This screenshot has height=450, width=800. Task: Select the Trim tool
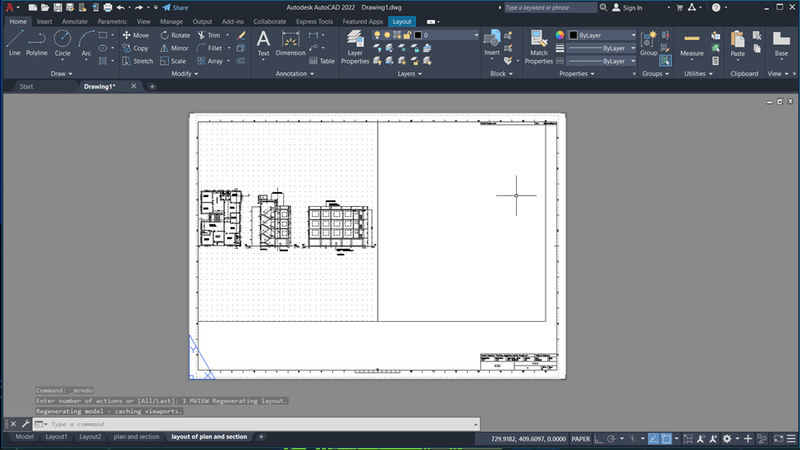(x=209, y=35)
